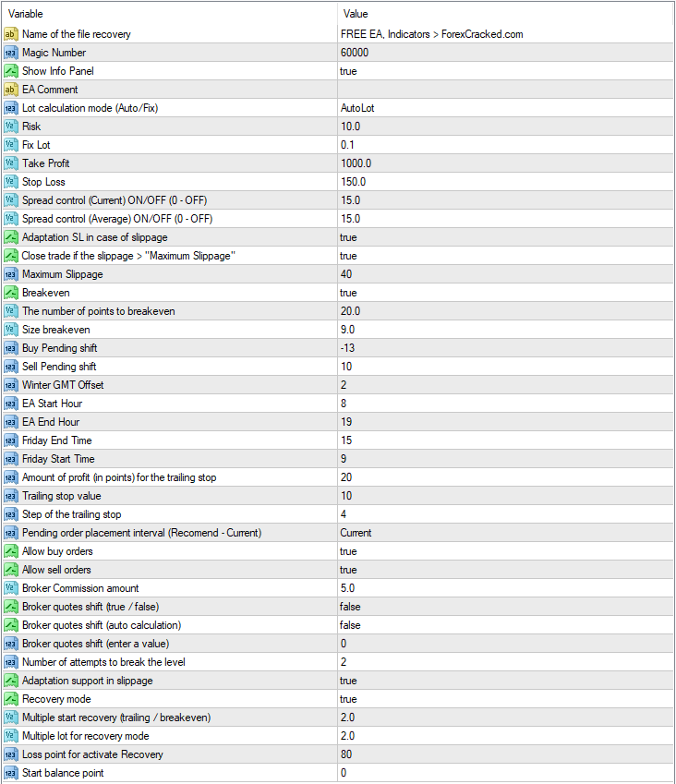The image size is (676, 784).
Task: Click the boolean icon next to Recovery mode
Action: coord(11,699)
